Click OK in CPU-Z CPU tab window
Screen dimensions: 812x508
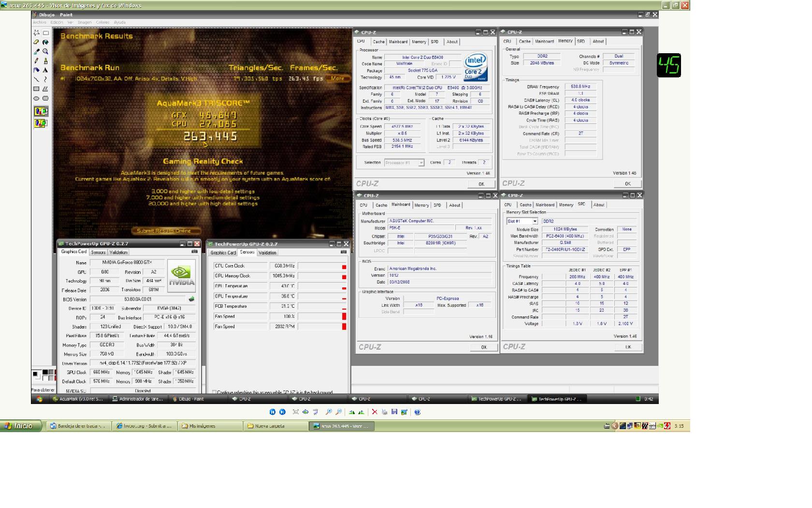tap(481, 184)
